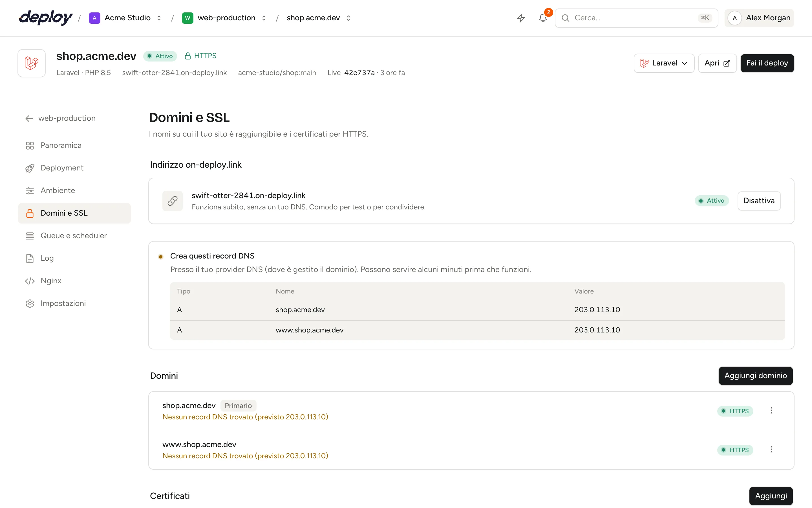Click swift-otter-2841.on-deploy.link card title
The width and height of the screenshot is (812, 508).
point(249,196)
